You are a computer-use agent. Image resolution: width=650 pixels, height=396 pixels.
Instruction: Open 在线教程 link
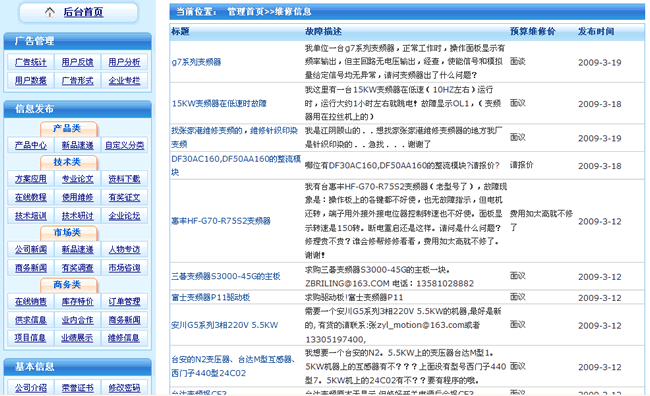click(31, 197)
